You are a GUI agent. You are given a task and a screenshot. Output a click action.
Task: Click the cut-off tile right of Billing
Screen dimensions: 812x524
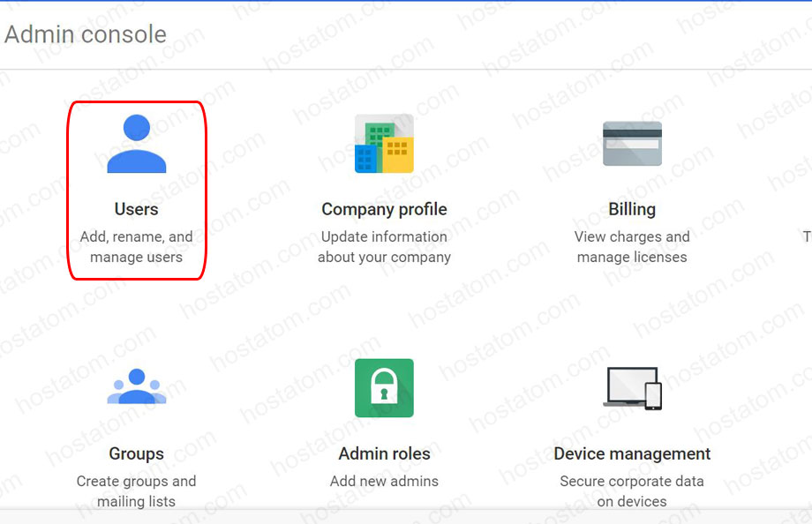(806, 236)
